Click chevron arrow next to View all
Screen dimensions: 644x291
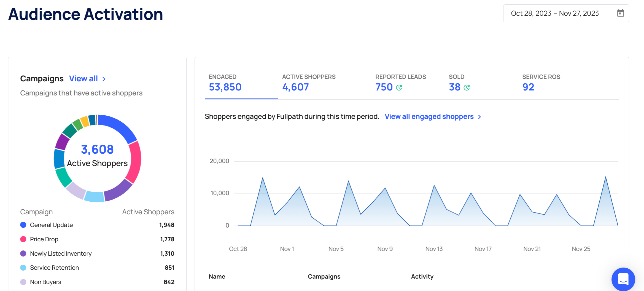click(x=104, y=79)
